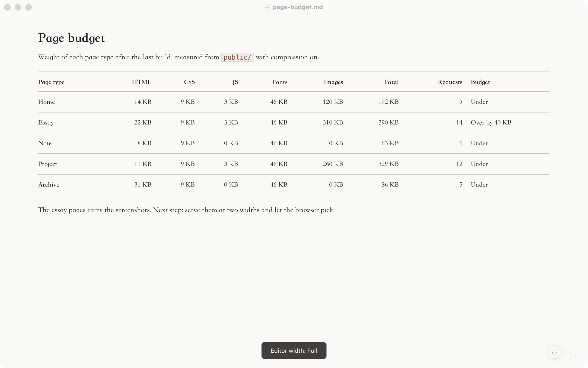The image size is (588, 368).
Task: Click the Page type column header
Action: coord(51,82)
